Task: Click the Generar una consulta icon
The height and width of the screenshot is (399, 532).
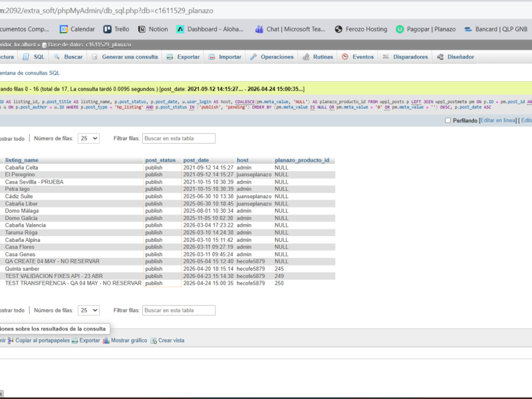Action: [94, 57]
